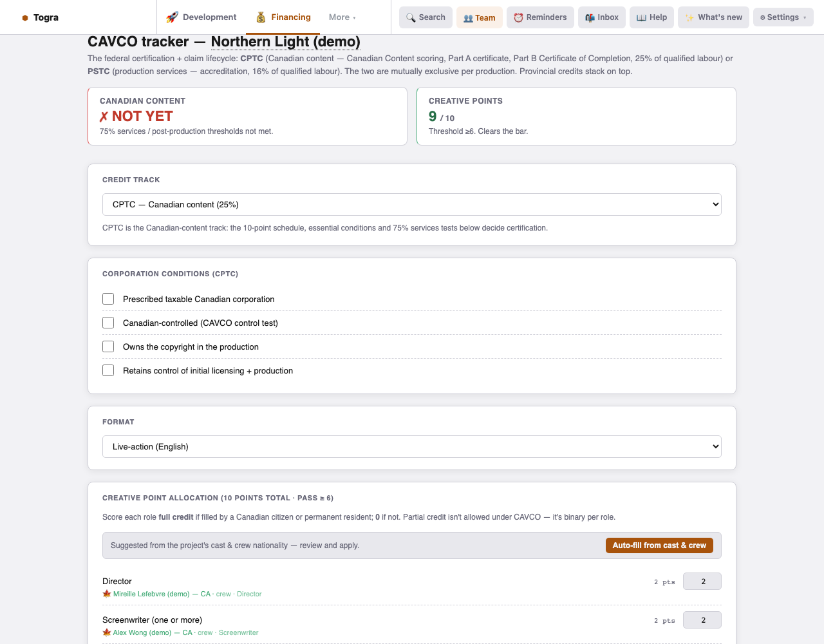The width and height of the screenshot is (824, 644).
Task: Click the Help button in top bar
Action: [651, 17]
